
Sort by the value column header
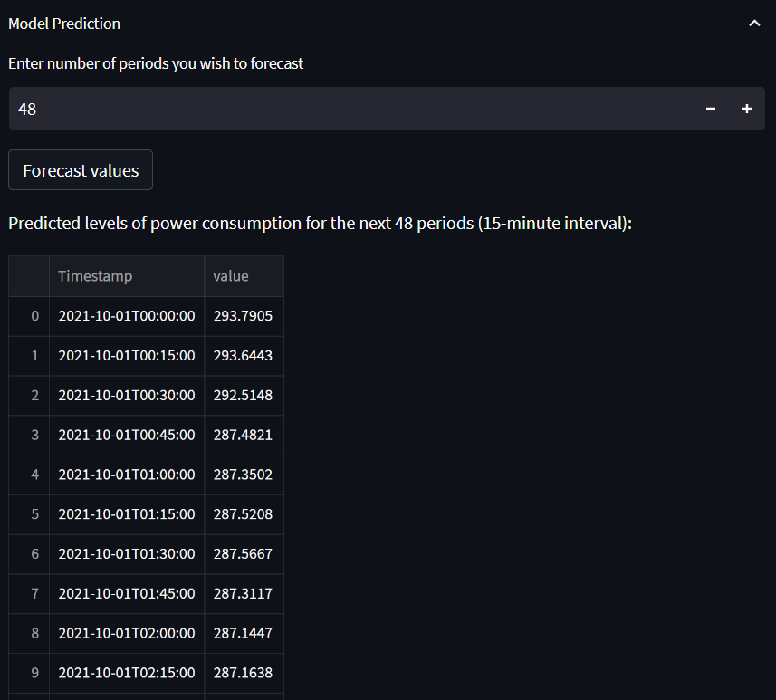coord(231,275)
